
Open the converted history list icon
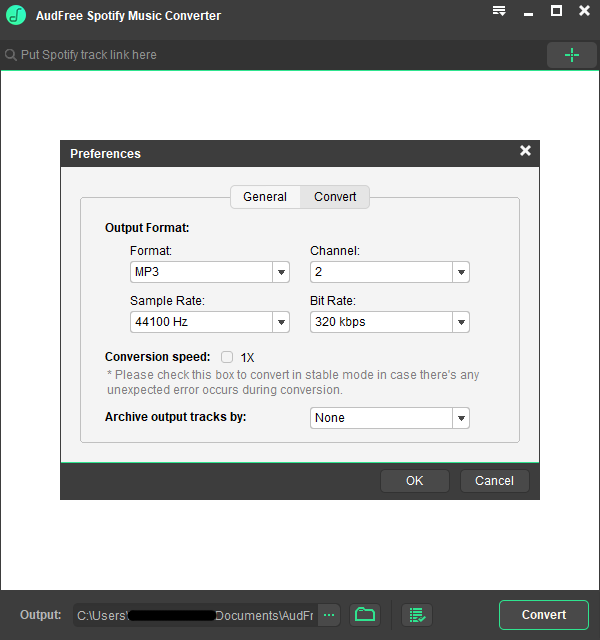(417, 615)
